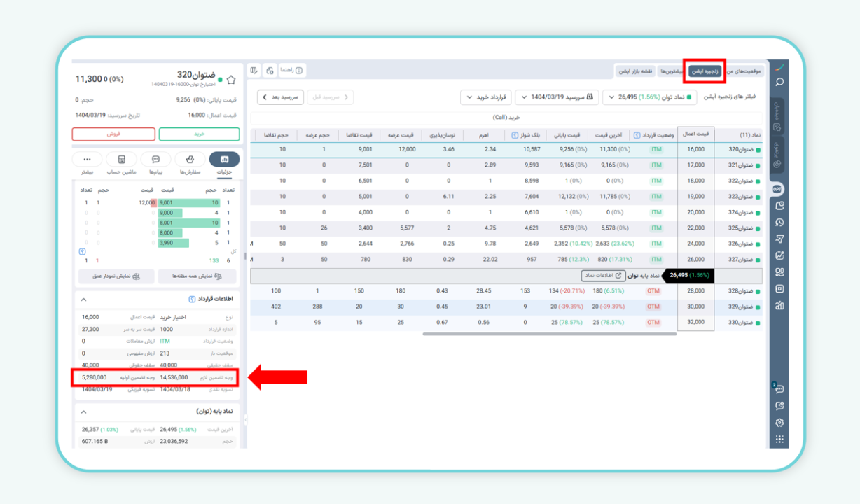This screenshot has height=504, width=860.
Task: Open the apps grid icon in sidebar
Action: (779, 440)
